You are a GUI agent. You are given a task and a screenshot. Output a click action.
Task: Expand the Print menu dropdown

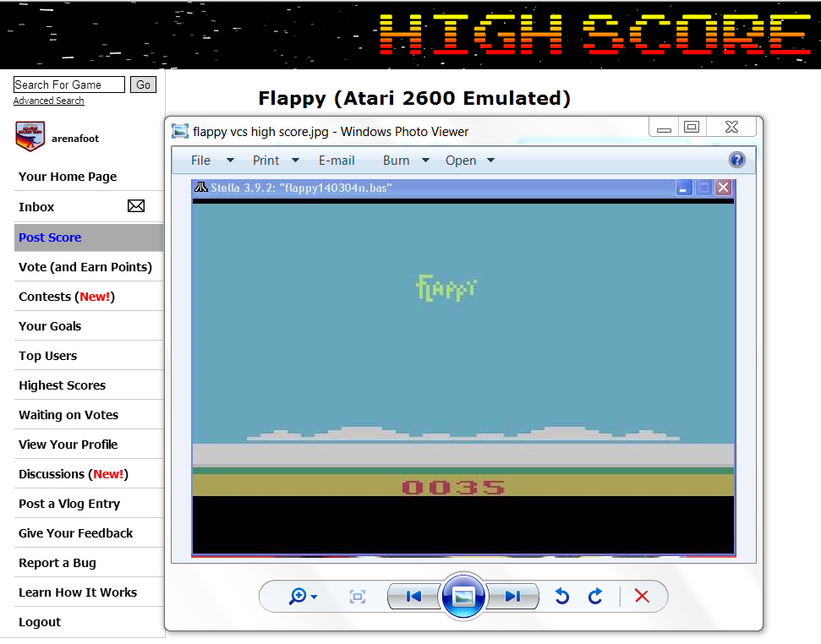[x=276, y=161]
